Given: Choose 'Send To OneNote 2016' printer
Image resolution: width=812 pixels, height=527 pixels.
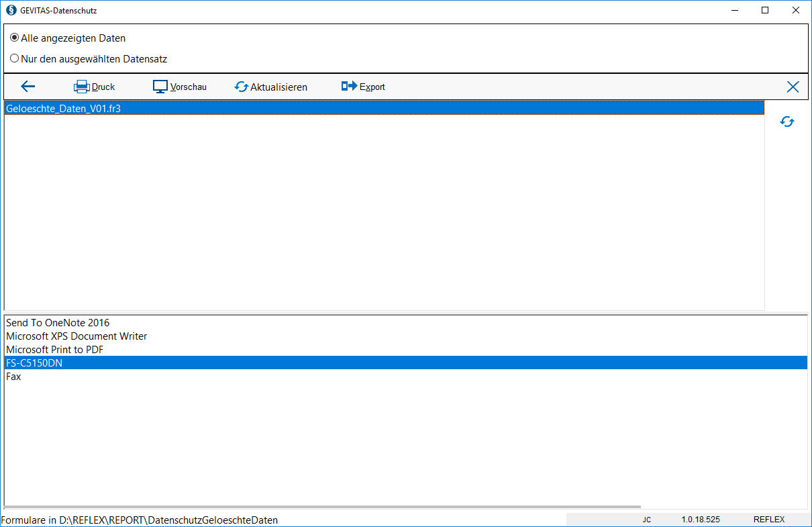Looking at the screenshot, I should click(405, 323).
